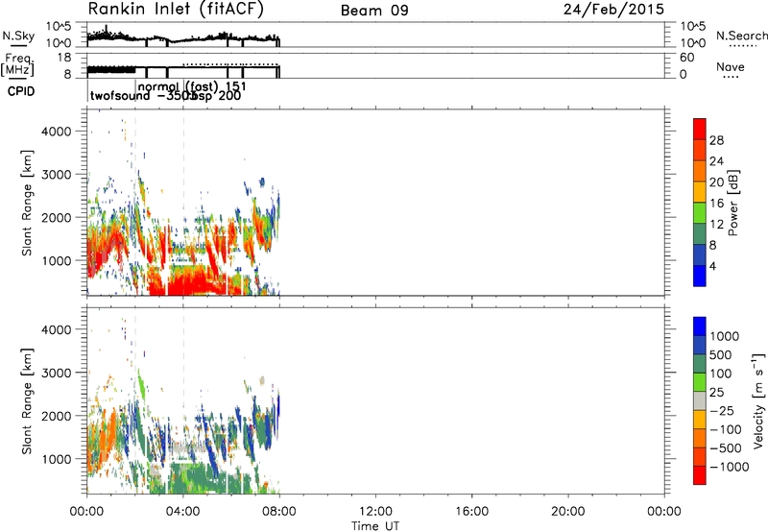
Task: Click the '-25' label on Velocity colorbar
Action: 722,410
